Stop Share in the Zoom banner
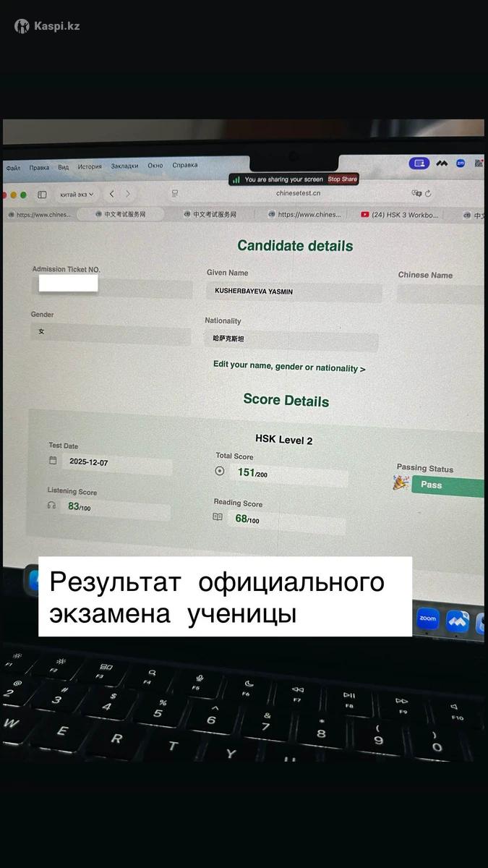Image resolution: width=488 pixels, height=868 pixels. (x=343, y=179)
